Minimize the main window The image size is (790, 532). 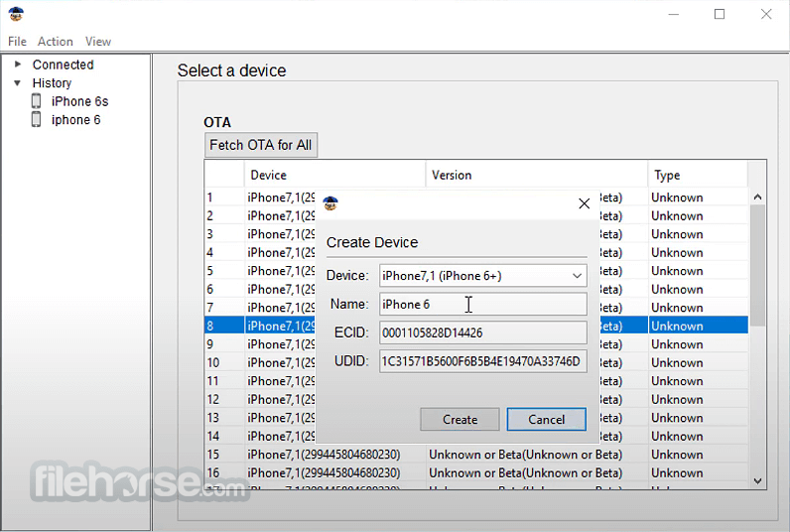pos(674,14)
